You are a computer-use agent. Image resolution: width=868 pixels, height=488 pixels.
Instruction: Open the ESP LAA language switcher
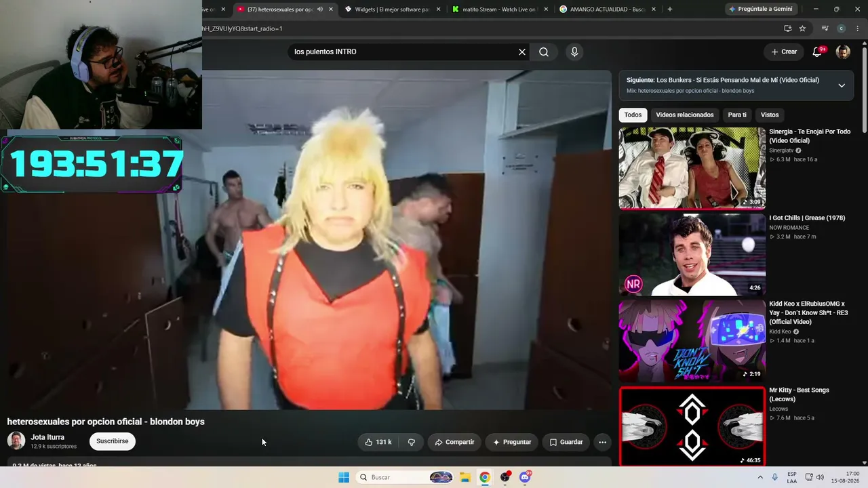coord(792,477)
